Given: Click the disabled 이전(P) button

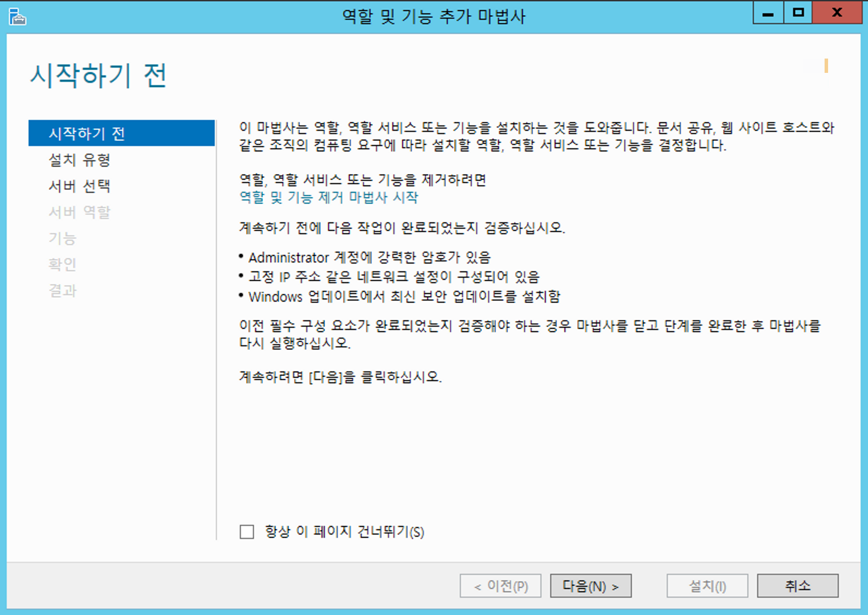Looking at the screenshot, I should coord(500,586).
